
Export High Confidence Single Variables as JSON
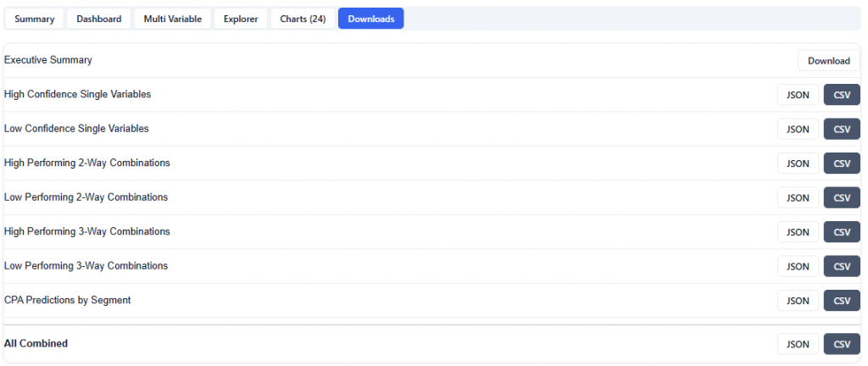tap(798, 95)
